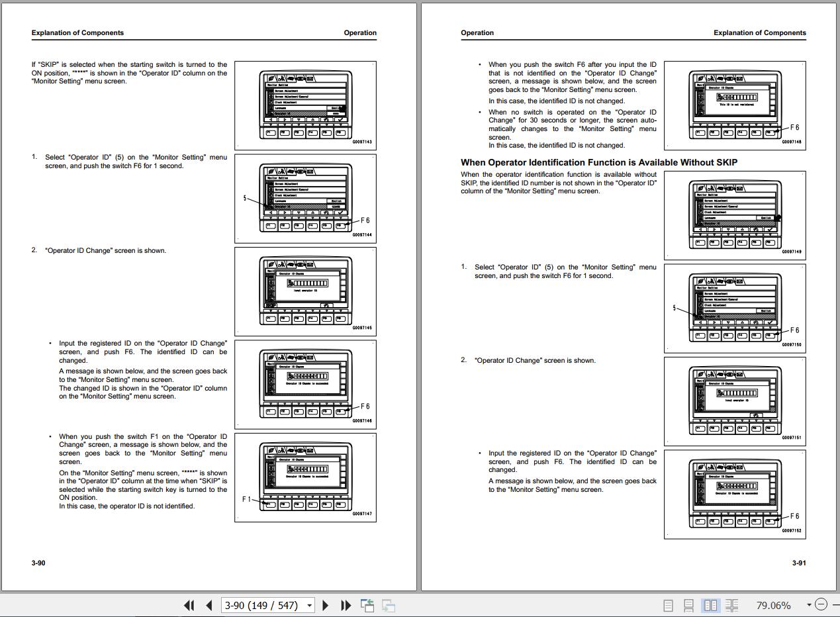The width and height of the screenshot is (840, 617).
Task: Select the two-page facing layout
Action: click(x=710, y=605)
